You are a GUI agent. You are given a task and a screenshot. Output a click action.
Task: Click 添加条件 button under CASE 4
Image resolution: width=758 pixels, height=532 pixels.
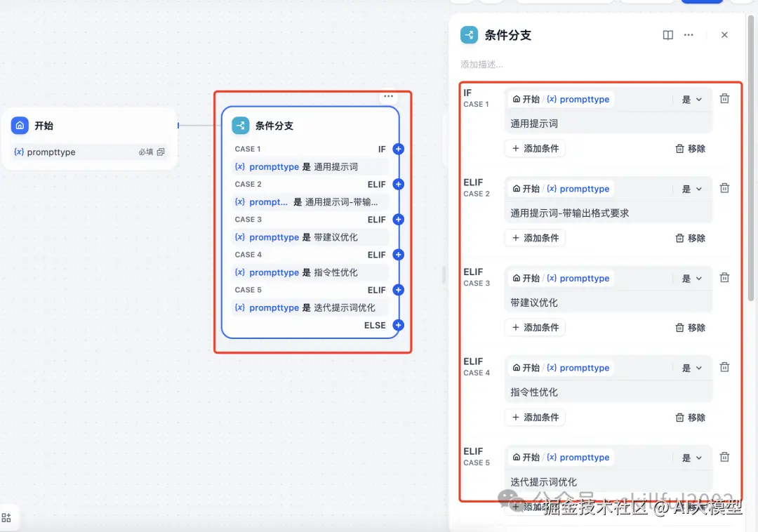535,417
